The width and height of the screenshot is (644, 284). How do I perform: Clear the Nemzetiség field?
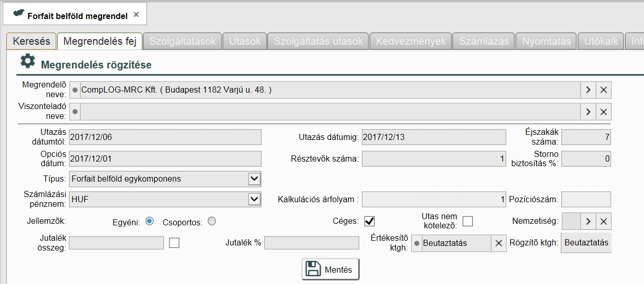pyautogui.click(x=603, y=222)
